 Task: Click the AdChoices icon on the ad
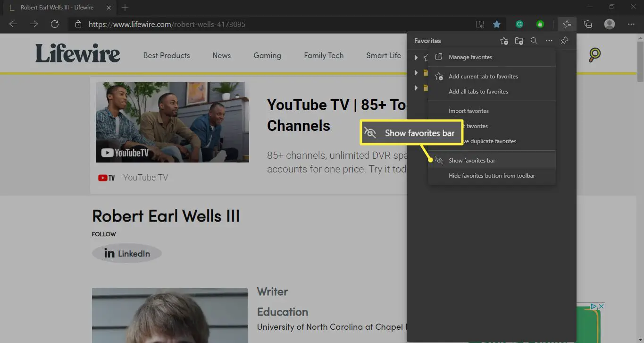click(594, 307)
